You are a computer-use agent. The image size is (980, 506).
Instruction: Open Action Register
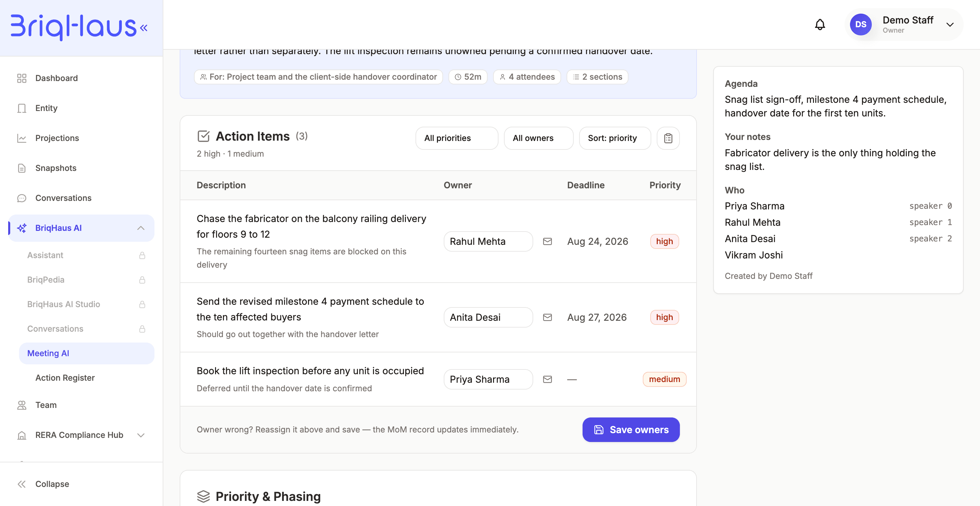pyautogui.click(x=87, y=378)
